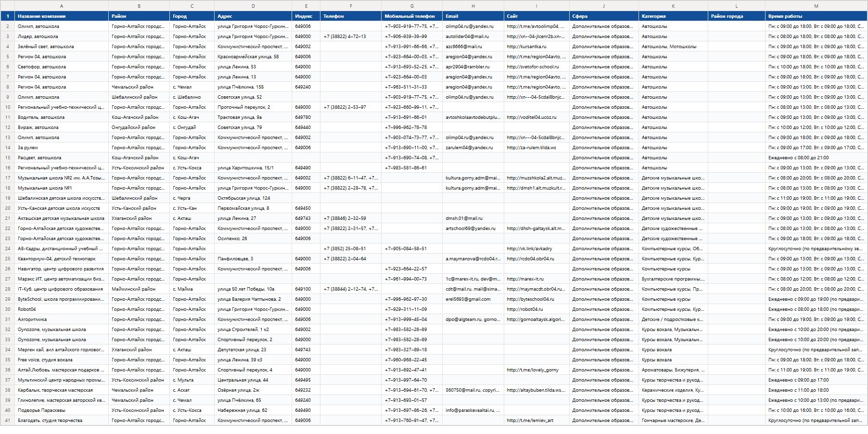
Task: Select the email cell dmsh.01@mail.ru
Action: tap(473, 218)
